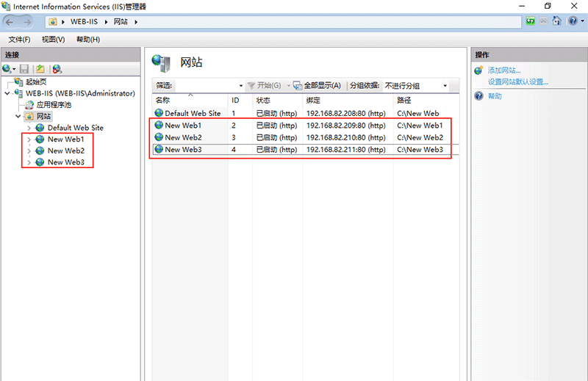Click globe icon of Default Web Site list row
The image size is (588, 381).
pyautogui.click(x=159, y=113)
